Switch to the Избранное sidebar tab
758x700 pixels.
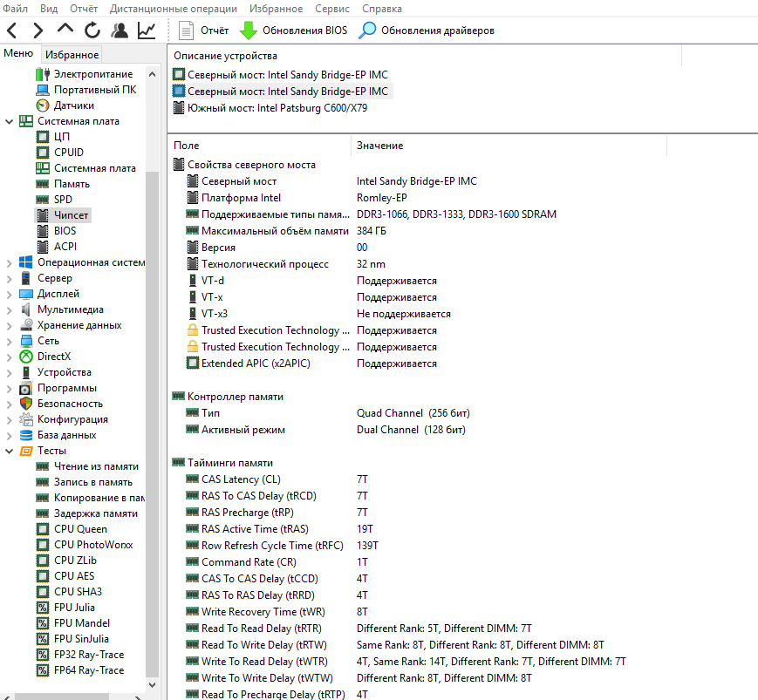[72, 55]
